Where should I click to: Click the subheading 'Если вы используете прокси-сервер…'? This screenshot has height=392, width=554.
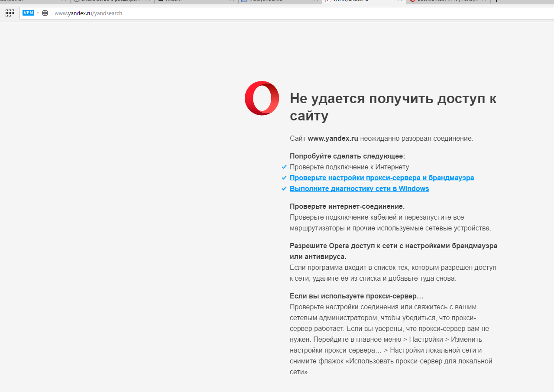[356, 296]
